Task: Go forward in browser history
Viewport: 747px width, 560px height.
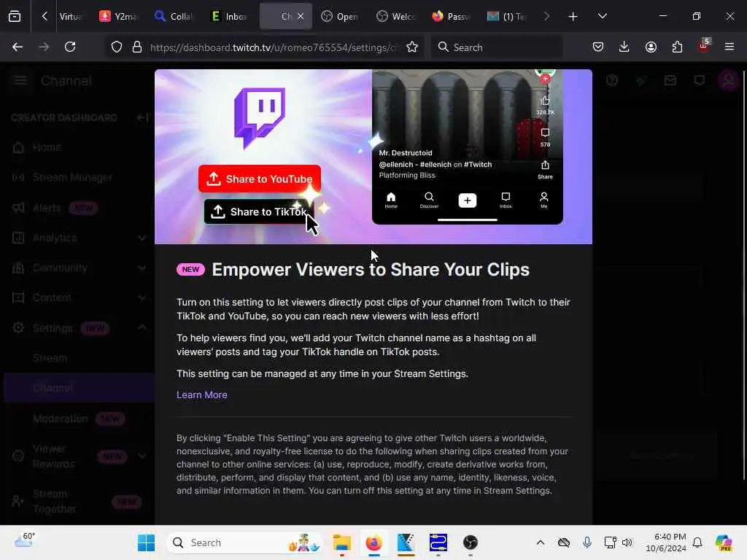Action: pos(44,47)
